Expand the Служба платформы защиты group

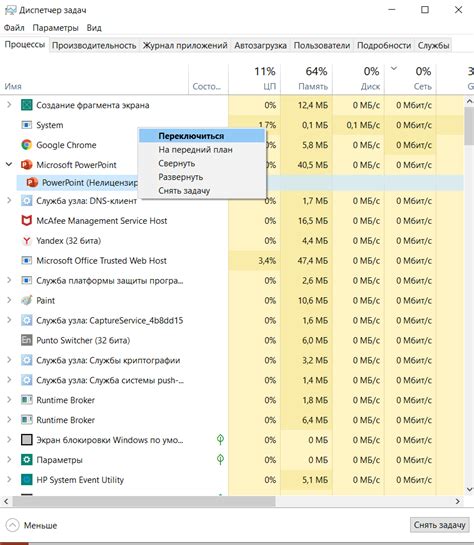coord(9,280)
